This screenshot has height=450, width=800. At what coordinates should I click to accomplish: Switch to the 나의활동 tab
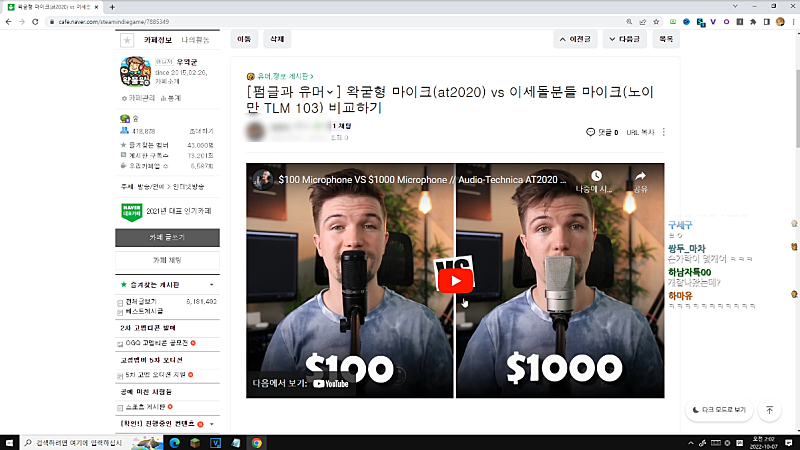tap(196, 40)
